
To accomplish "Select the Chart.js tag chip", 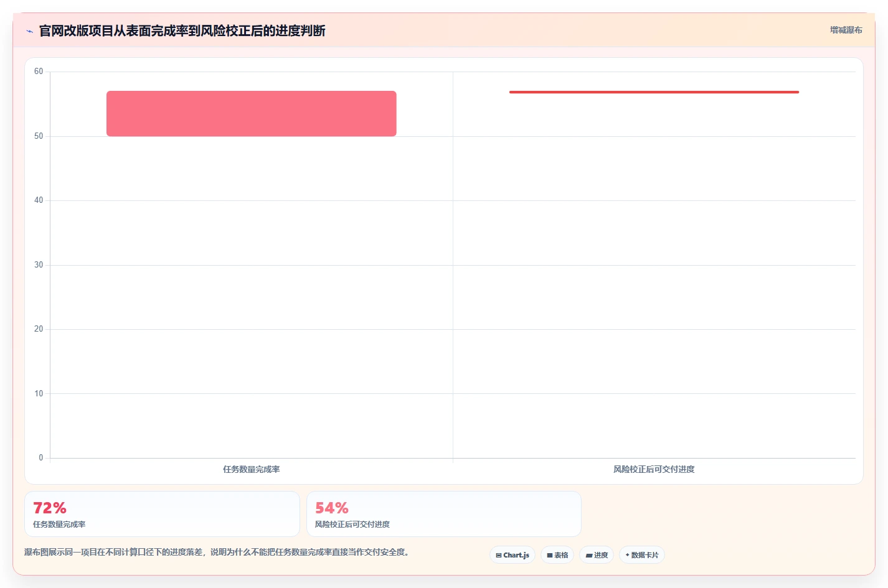I will (512, 555).
